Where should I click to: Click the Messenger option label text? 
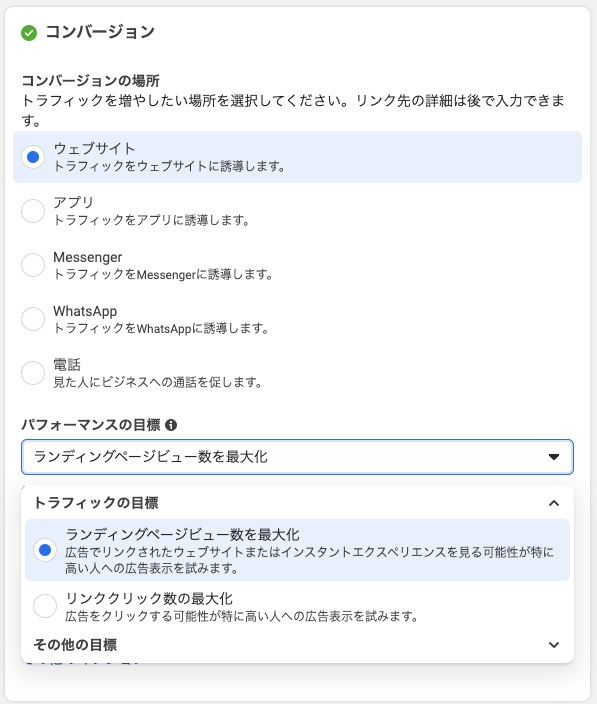tap(88, 257)
